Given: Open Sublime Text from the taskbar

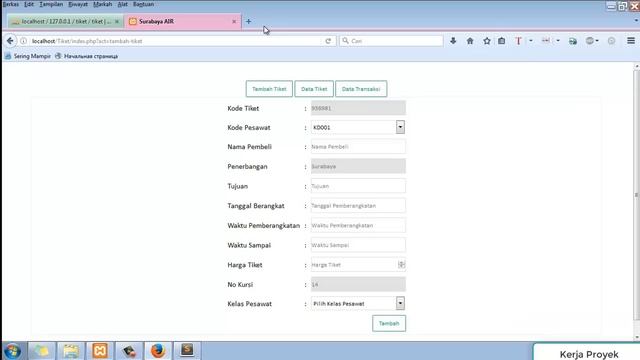Looking at the screenshot, I should (187, 351).
